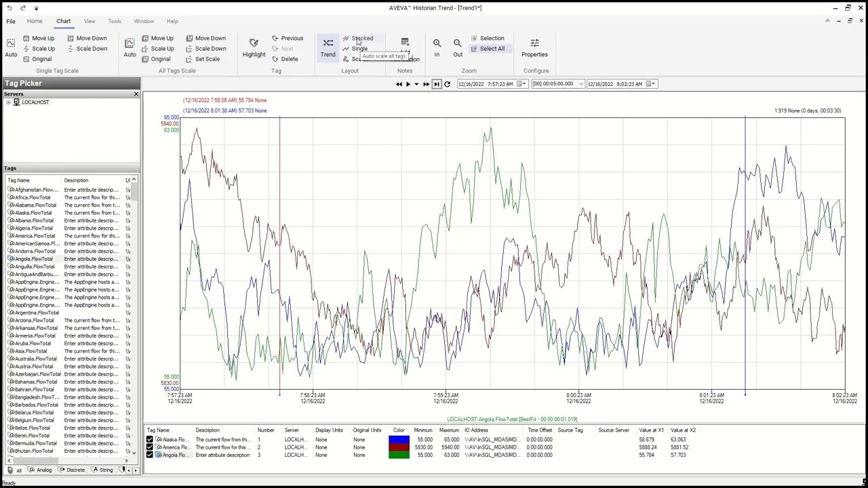Click Move Down in All Tags Scale
Viewport: 868px width, 488px height.
(x=205, y=38)
